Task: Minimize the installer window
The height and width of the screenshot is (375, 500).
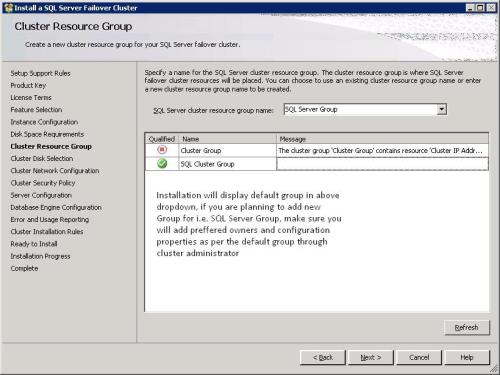Action: point(470,8)
